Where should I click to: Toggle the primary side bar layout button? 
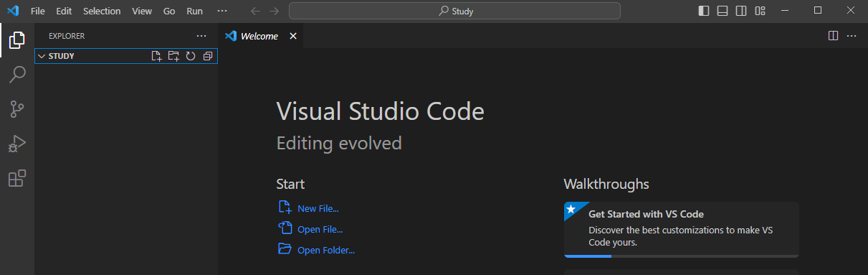tap(704, 11)
